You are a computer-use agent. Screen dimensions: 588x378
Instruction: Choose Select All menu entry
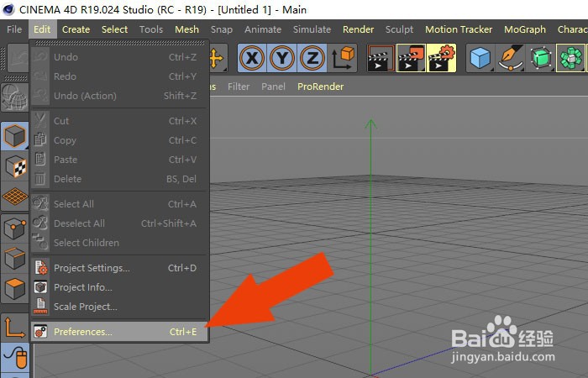(119, 204)
